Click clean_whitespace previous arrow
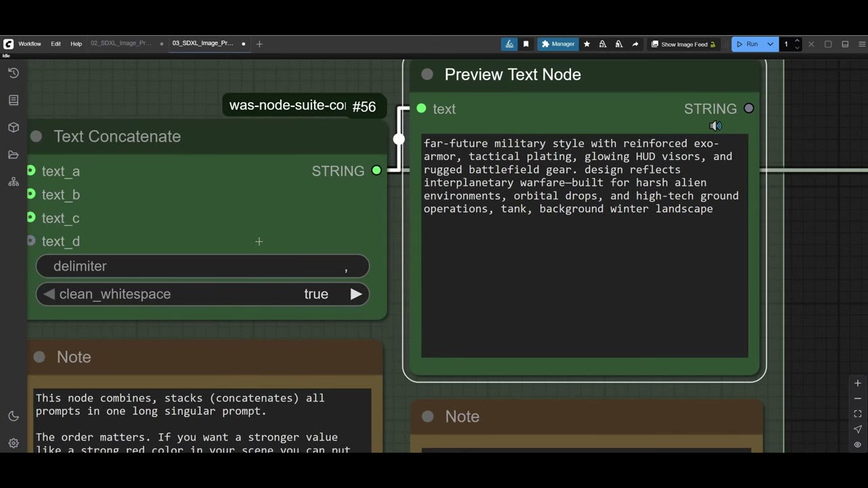This screenshot has width=868, height=488. (x=48, y=294)
